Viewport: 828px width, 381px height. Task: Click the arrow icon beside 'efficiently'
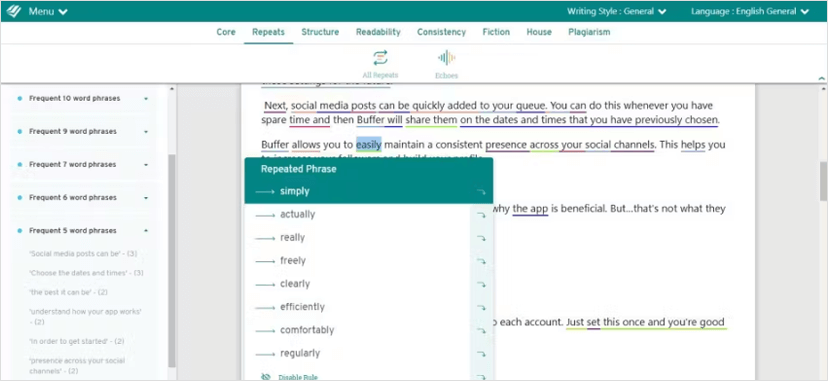click(x=481, y=308)
